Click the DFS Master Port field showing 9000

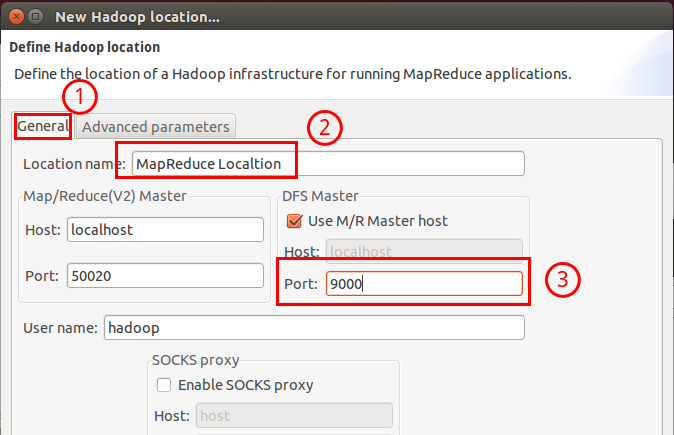coord(421,284)
